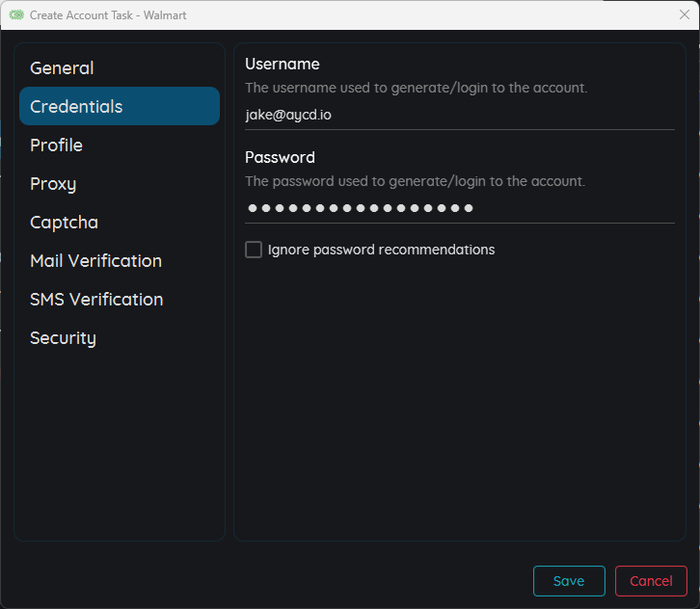Go to the Captcha section
The width and height of the screenshot is (700, 609).
point(64,223)
